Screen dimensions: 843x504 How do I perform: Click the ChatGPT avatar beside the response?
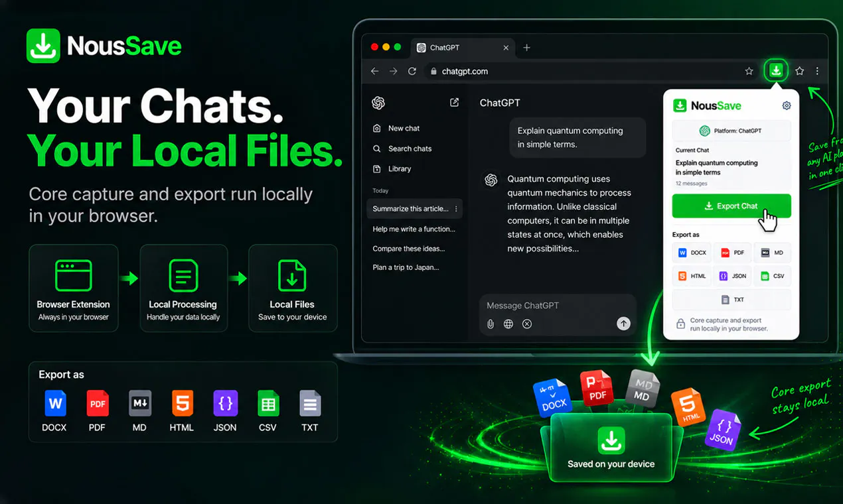(491, 180)
